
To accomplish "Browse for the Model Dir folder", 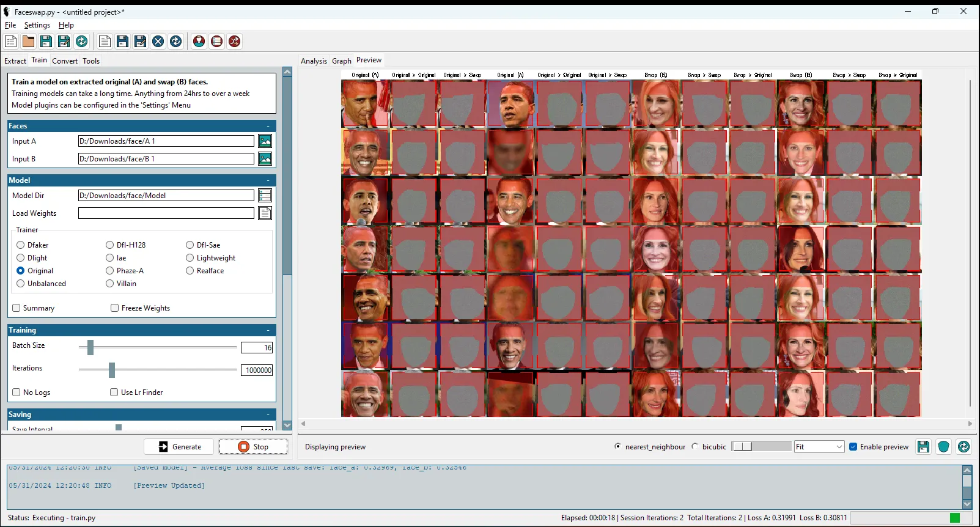I will coord(265,196).
